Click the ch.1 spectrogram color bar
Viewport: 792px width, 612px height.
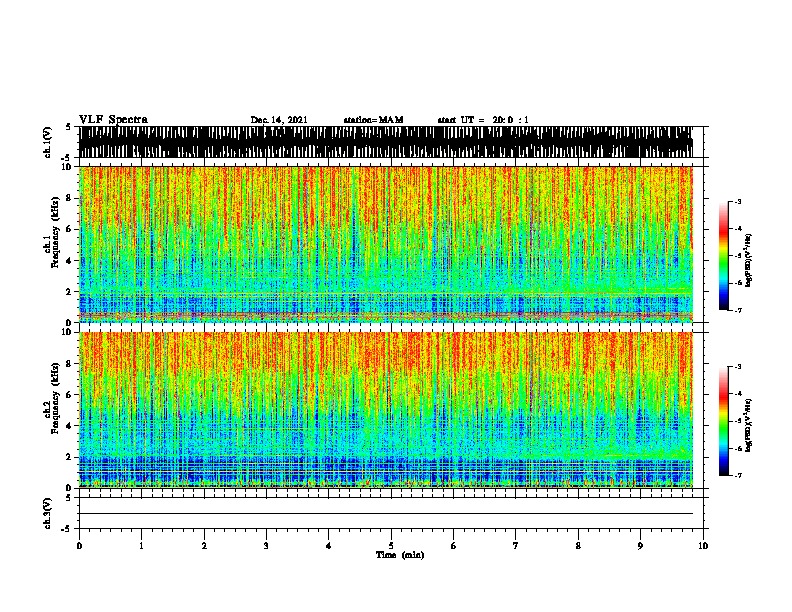[723, 255]
